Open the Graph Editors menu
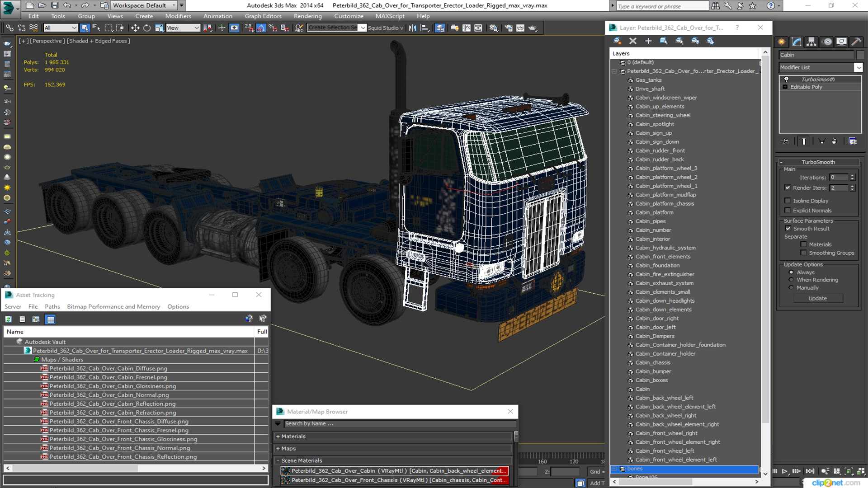 [263, 16]
